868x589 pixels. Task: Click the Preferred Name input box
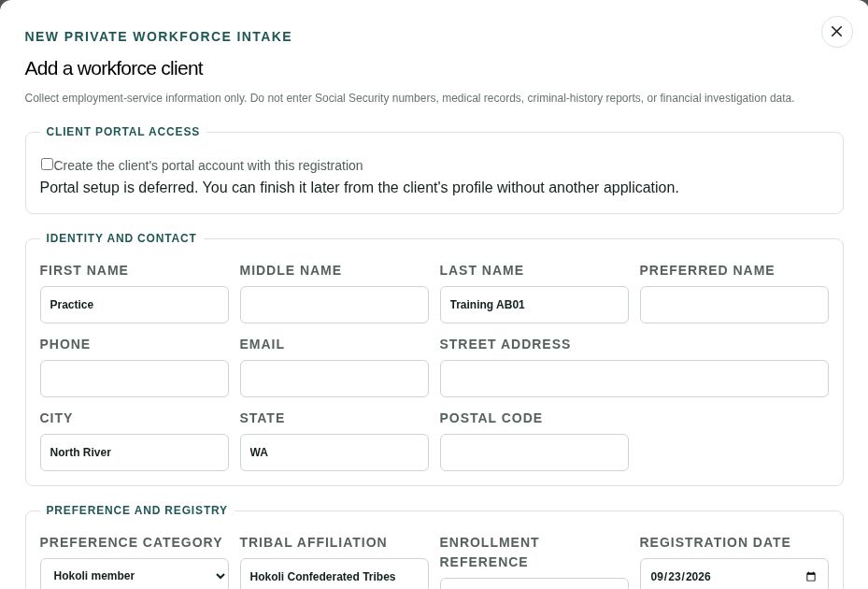pos(734,305)
